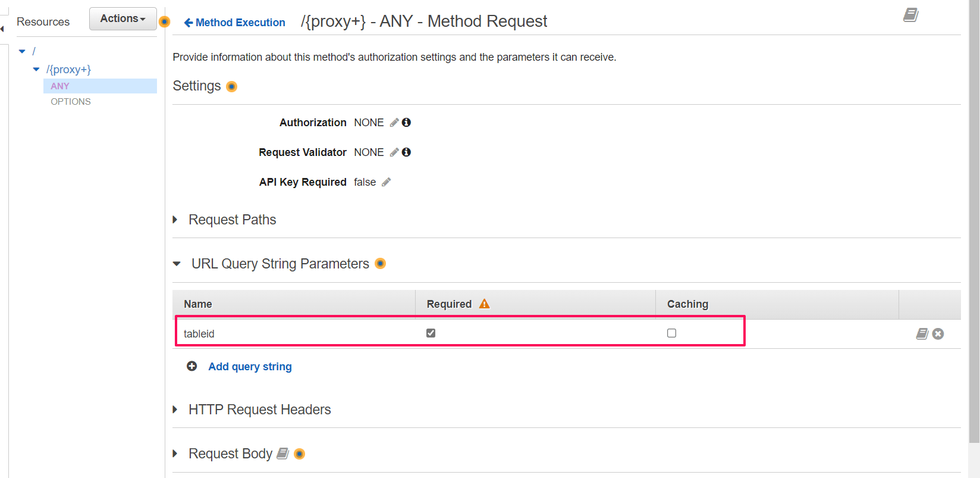Click the tableid parameter name
The width and height of the screenshot is (980, 478).
point(199,334)
